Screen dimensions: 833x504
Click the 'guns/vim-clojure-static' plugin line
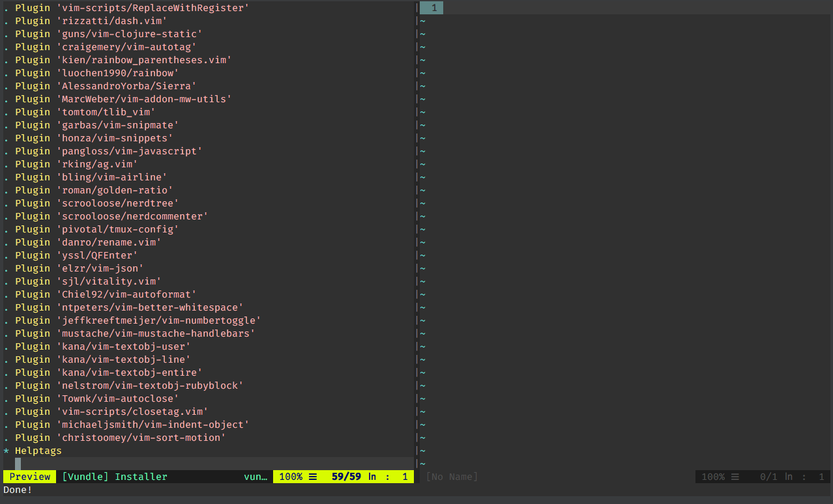[x=103, y=34]
